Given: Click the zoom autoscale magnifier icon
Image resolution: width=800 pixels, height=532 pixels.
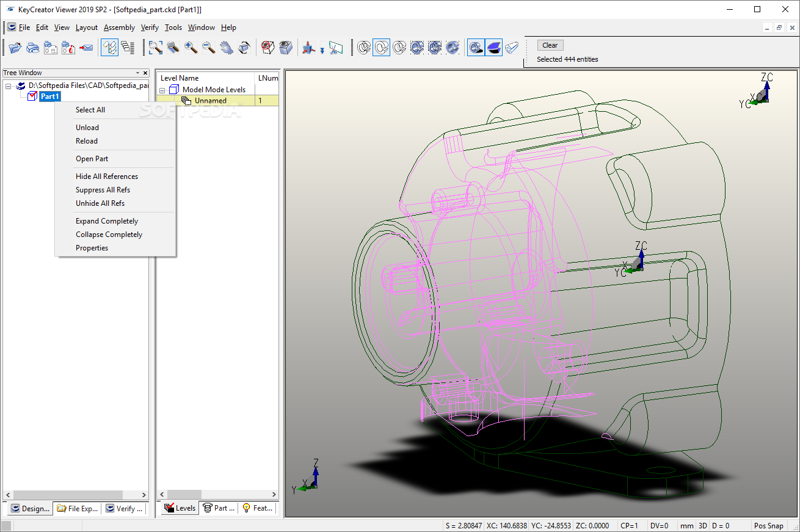Looking at the screenshot, I should pyautogui.click(x=173, y=48).
